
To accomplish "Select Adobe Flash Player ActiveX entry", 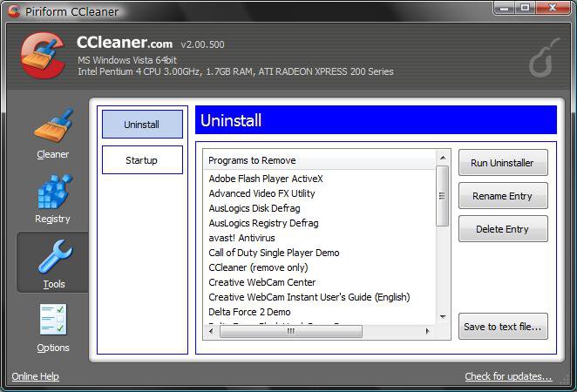I will [x=266, y=179].
